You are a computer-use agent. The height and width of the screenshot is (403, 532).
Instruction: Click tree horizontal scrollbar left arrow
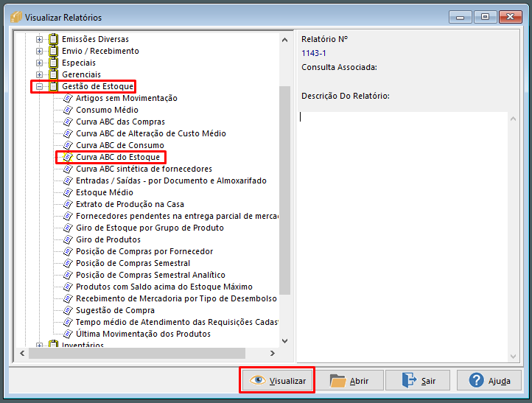[x=22, y=354]
